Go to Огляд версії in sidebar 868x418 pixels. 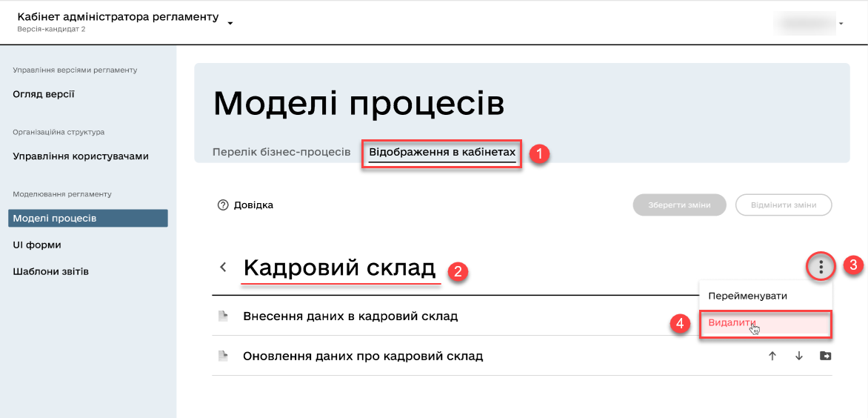[x=44, y=94]
